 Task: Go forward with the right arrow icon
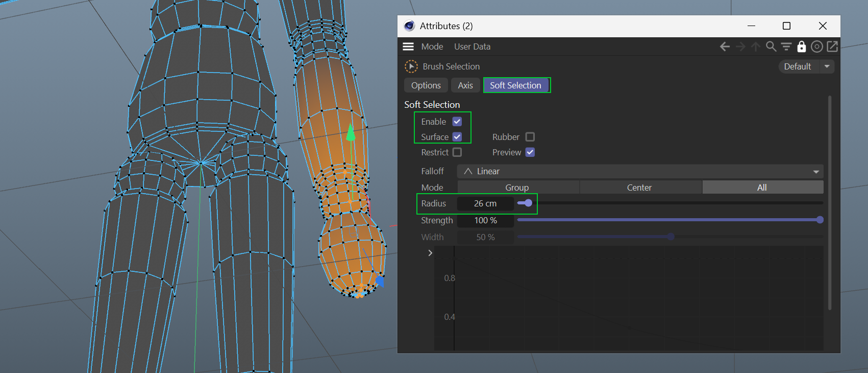pyautogui.click(x=740, y=46)
